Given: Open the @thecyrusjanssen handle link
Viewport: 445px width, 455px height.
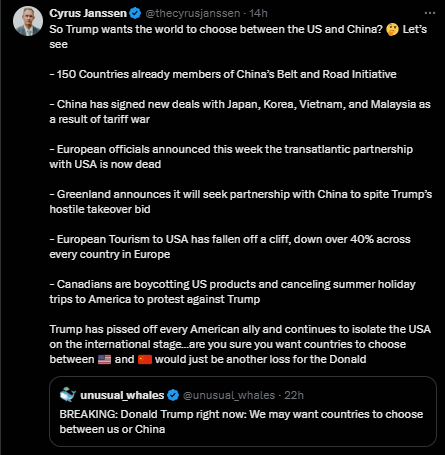Looking at the screenshot, I should [193, 13].
